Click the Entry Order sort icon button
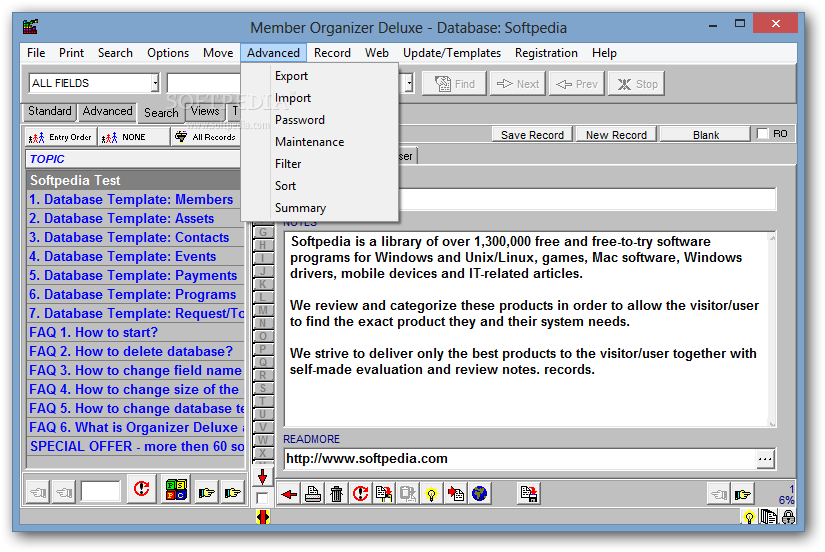Image resolution: width=825 pixels, height=552 pixels. tap(61, 137)
